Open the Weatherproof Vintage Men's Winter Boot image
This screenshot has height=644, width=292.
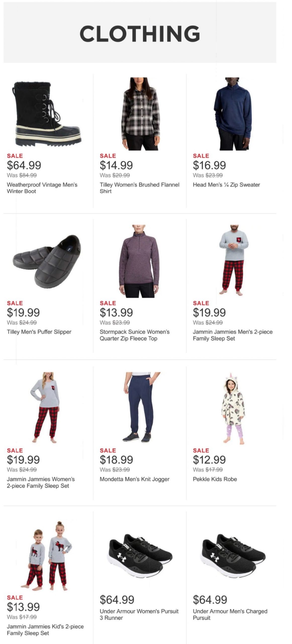(47, 114)
